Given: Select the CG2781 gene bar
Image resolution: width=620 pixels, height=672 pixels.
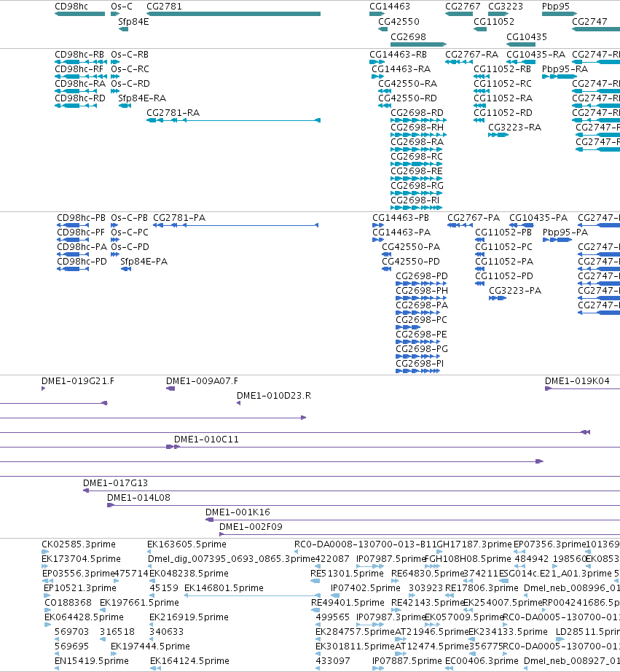Looking at the screenshot, I should [x=234, y=14].
